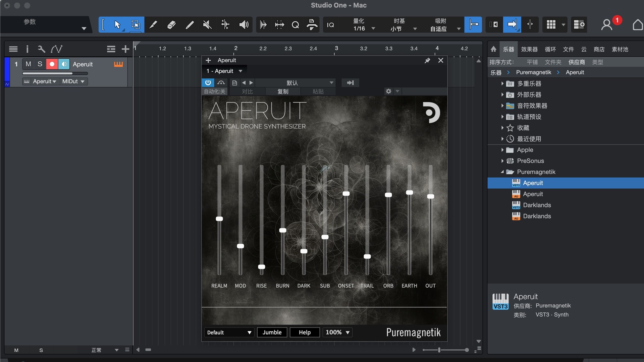The image size is (644, 362).
Task: Click the Jumble button
Action: pyautogui.click(x=272, y=332)
